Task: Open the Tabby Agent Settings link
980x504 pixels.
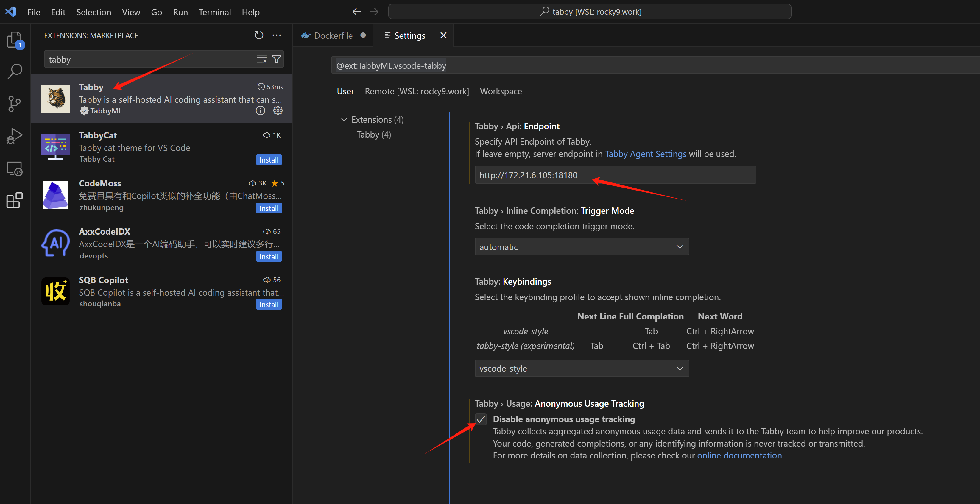Action: click(646, 154)
